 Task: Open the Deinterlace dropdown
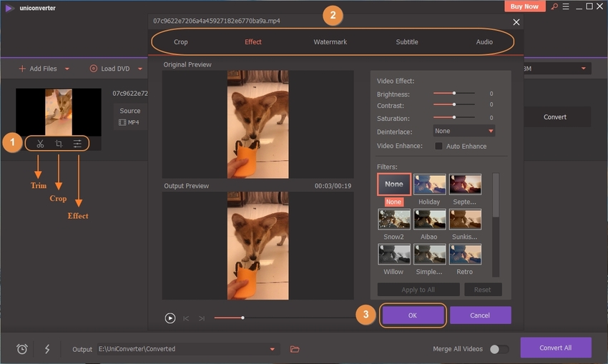(x=464, y=131)
